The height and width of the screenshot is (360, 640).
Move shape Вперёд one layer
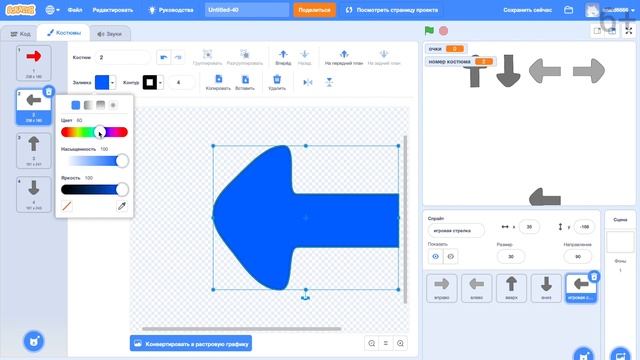click(x=283, y=57)
